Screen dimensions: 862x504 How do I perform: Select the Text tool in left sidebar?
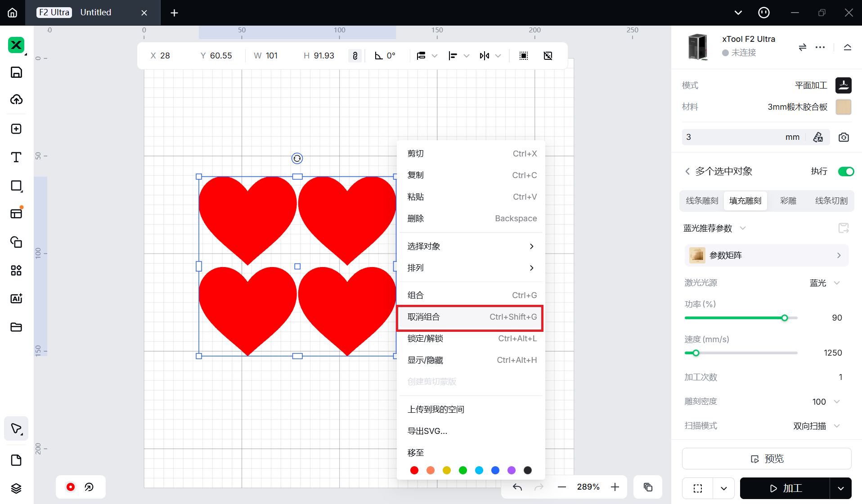point(16,157)
